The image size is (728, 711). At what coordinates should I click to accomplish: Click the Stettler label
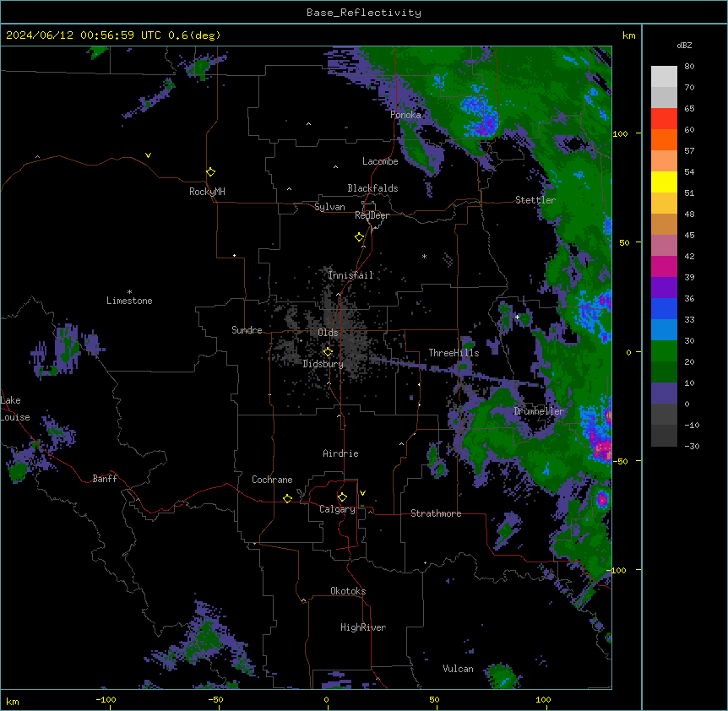tap(535, 200)
